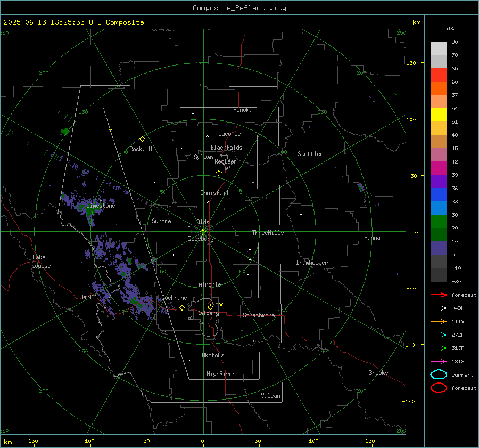Image resolution: width=479 pixels, height=448 pixels.
Task: Click the red forecast ellipse legend icon
Action: 439,388
